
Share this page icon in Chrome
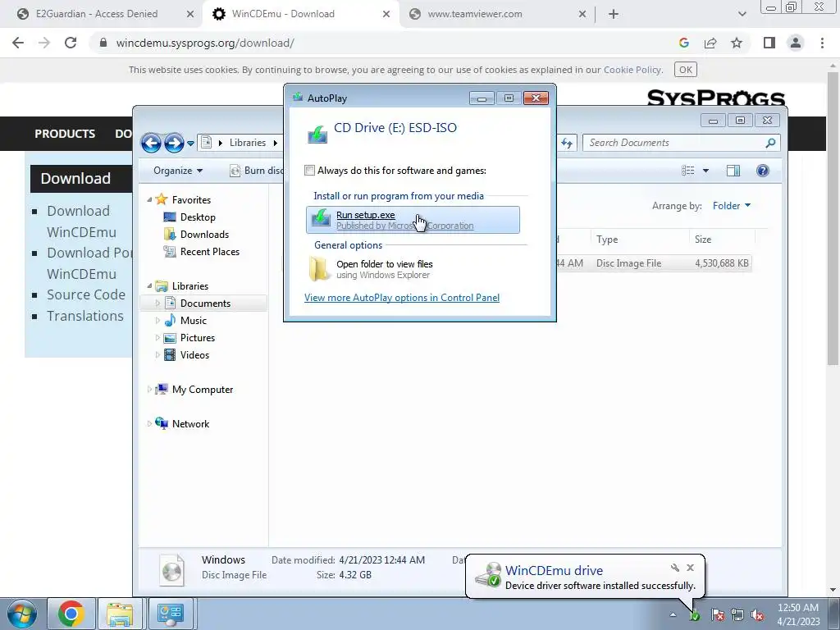(710, 43)
